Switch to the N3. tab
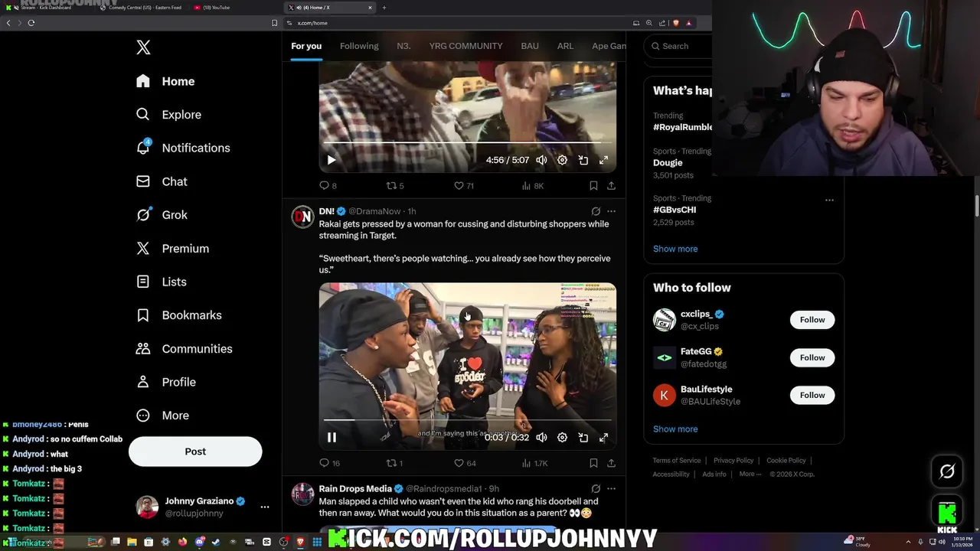Image resolution: width=980 pixels, height=551 pixels. click(x=403, y=46)
